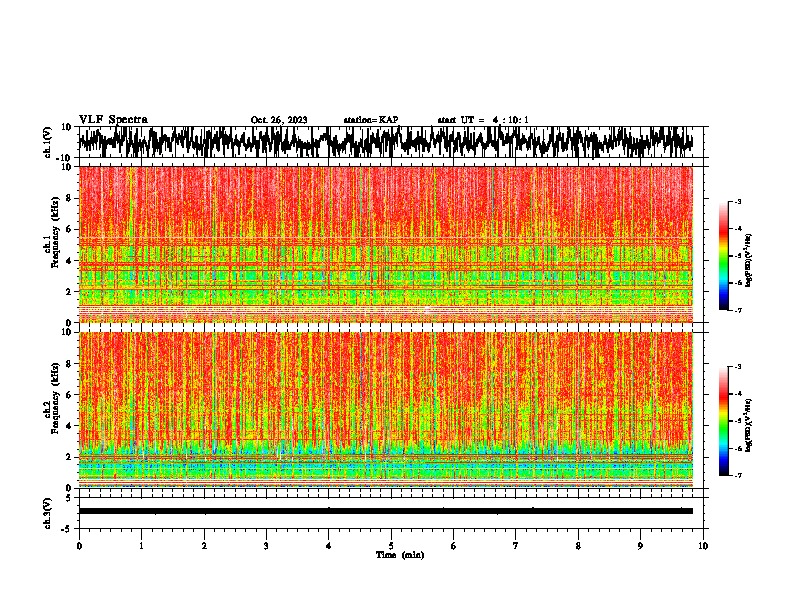Click the "ch.1(V)" axis label
Image resolution: width=792 pixels, height=612 pixels.
(48, 142)
